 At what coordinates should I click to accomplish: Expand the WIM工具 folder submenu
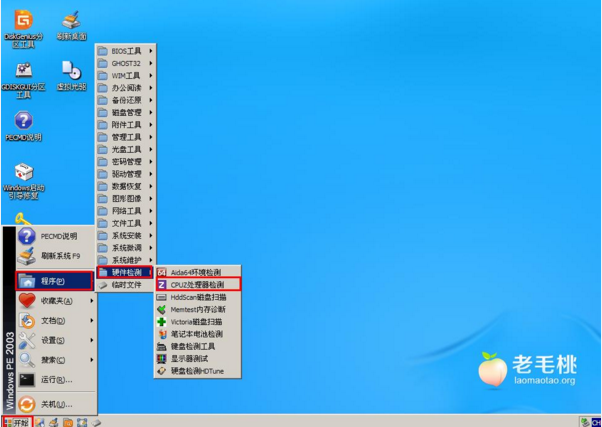[125, 75]
